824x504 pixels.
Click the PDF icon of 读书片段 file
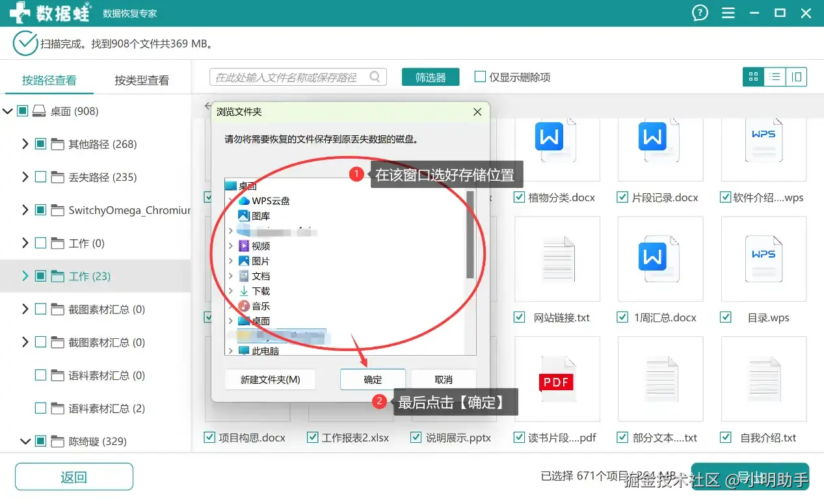point(557,379)
